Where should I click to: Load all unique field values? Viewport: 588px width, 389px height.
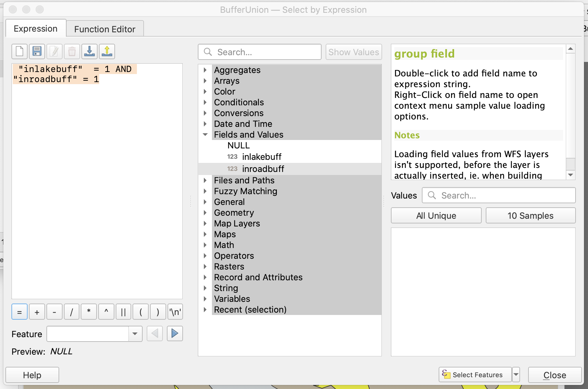pyautogui.click(x=436, y=215)
